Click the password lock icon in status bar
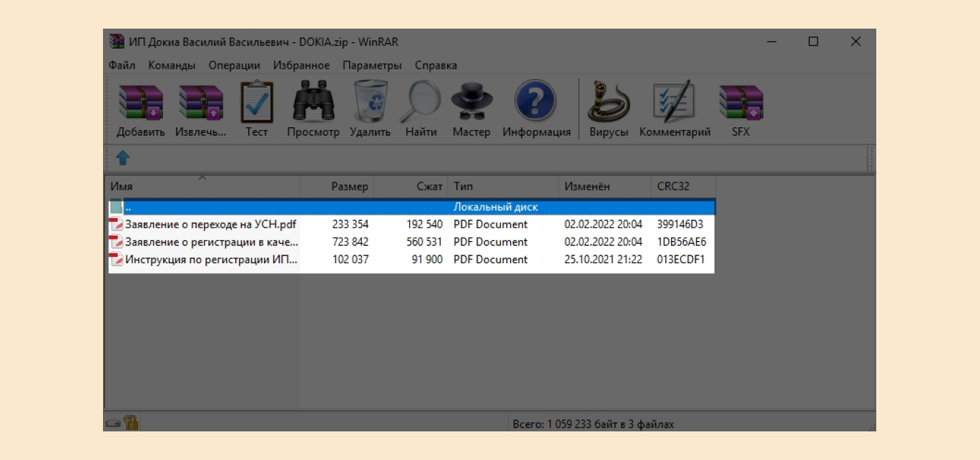The image size is (980, 460). tap(131, 423)
